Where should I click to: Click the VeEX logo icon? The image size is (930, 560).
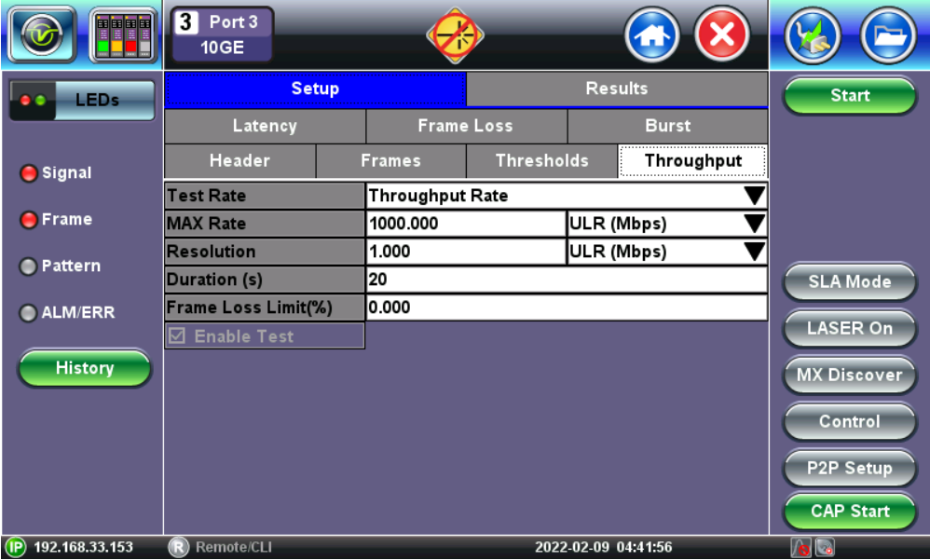[40, 35]
